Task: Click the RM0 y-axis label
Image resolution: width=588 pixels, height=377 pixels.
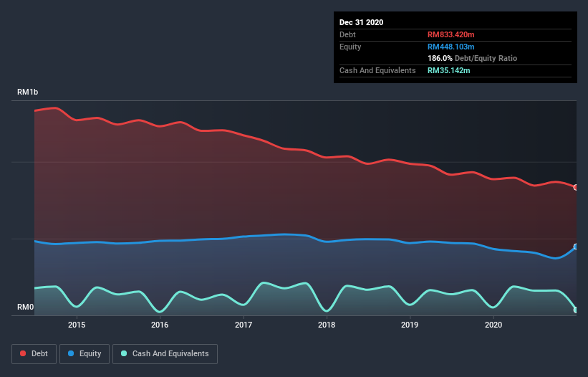Action: point(26,307)
